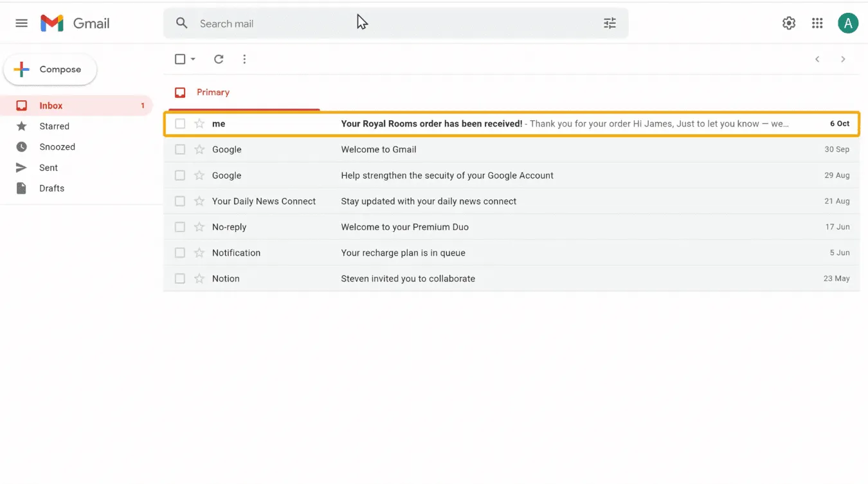Show search options filter icon
This screenshot has width=868, height=484.
[610, 23]
